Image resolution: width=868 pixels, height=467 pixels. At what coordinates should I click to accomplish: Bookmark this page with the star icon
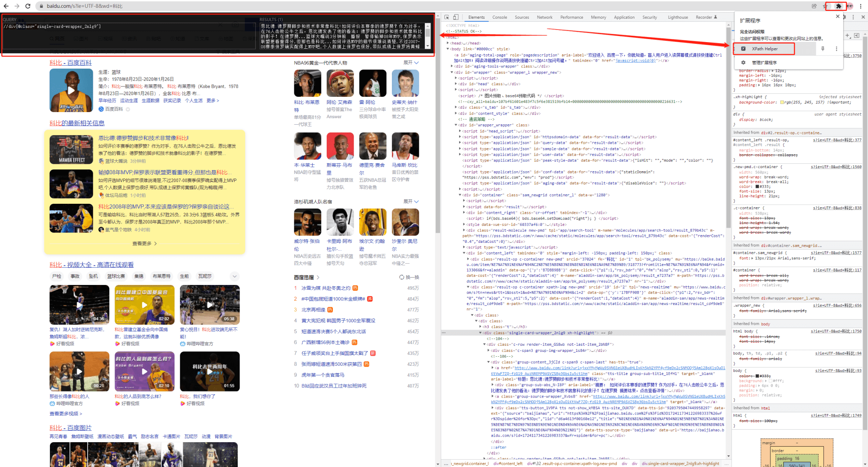coord(825,6)
